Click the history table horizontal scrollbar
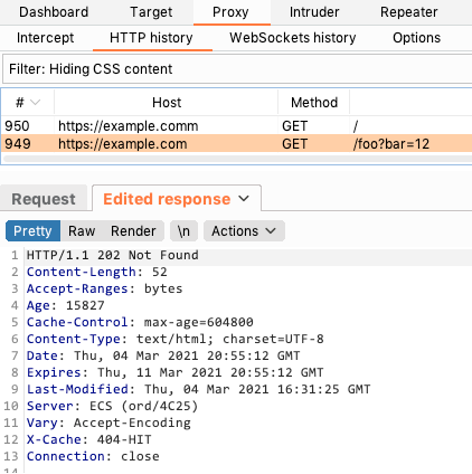Image resolution: width=472 pixels, height=474 pixels. 237,159
